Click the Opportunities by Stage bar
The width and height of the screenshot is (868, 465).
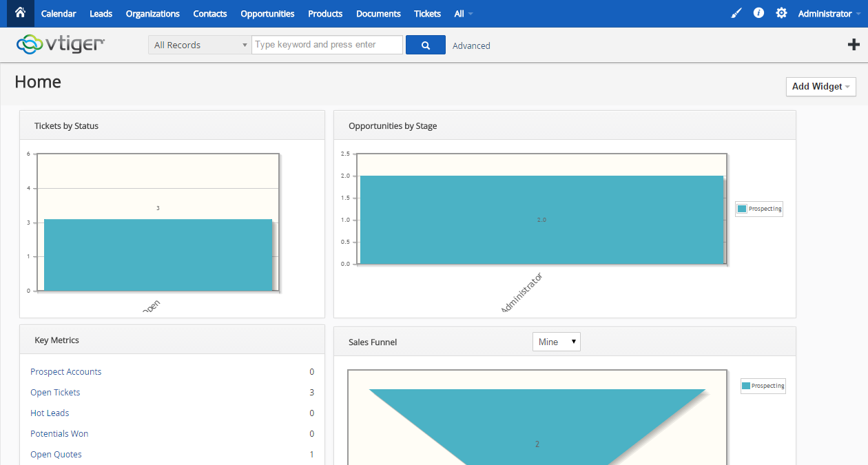click(541, 220)
